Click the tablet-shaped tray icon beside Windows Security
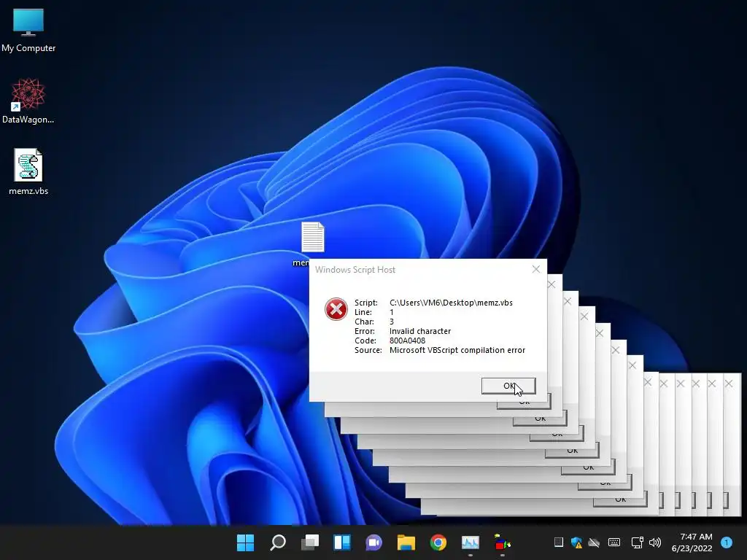Viewport: 747px width, 560px height. tap(558, 542)
